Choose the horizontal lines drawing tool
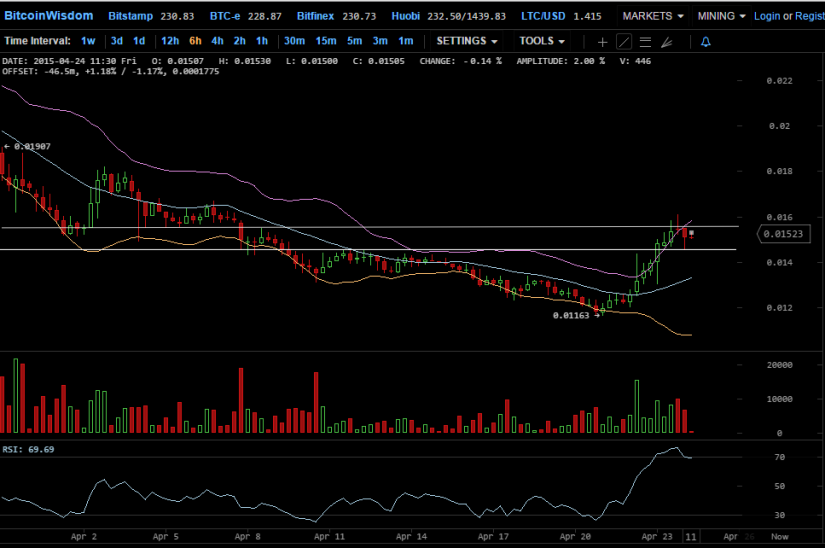 click(645, 41)
